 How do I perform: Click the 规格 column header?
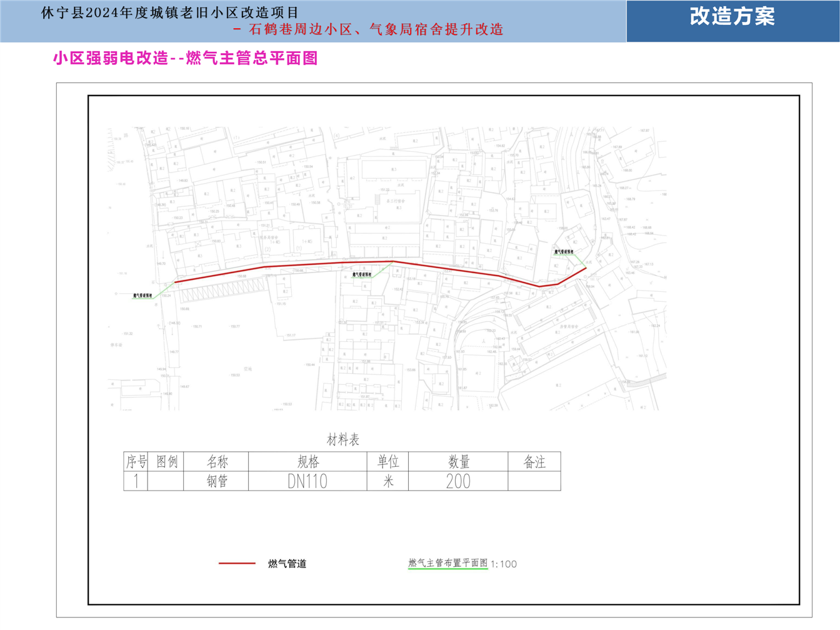(x=308, y=462)
